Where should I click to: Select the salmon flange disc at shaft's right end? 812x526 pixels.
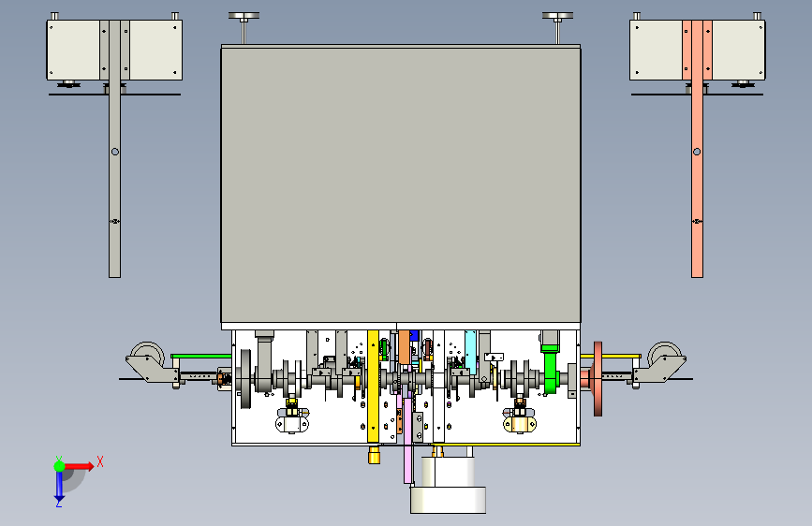598,378
